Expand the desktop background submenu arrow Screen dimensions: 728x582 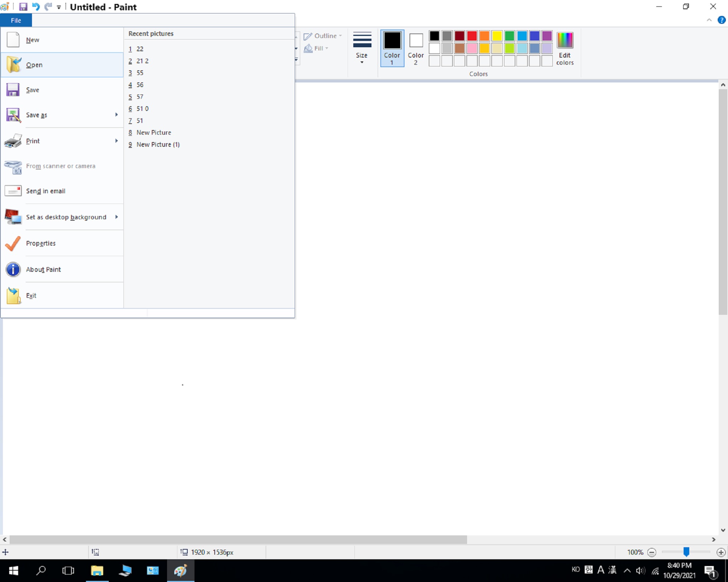click(x=116, y=217)
